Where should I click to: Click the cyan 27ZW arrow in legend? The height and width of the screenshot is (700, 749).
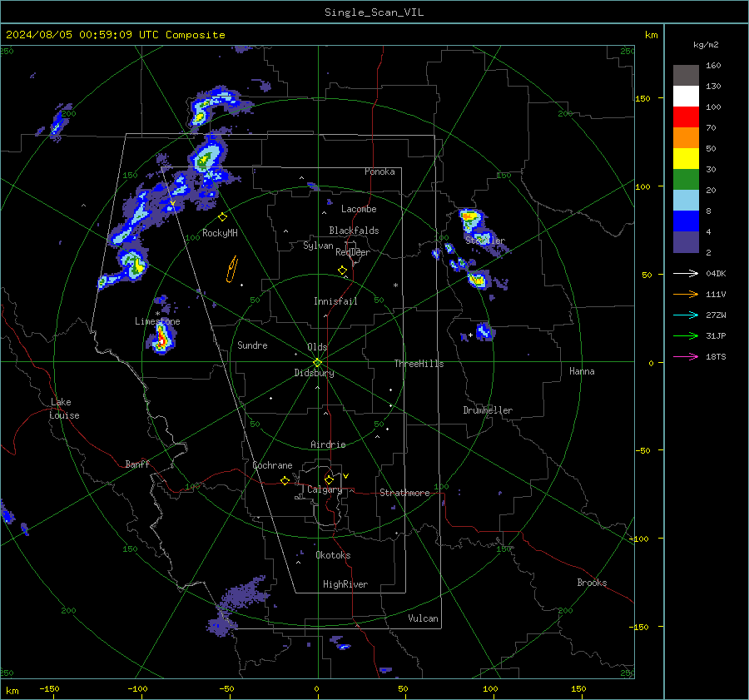[686, 315]
